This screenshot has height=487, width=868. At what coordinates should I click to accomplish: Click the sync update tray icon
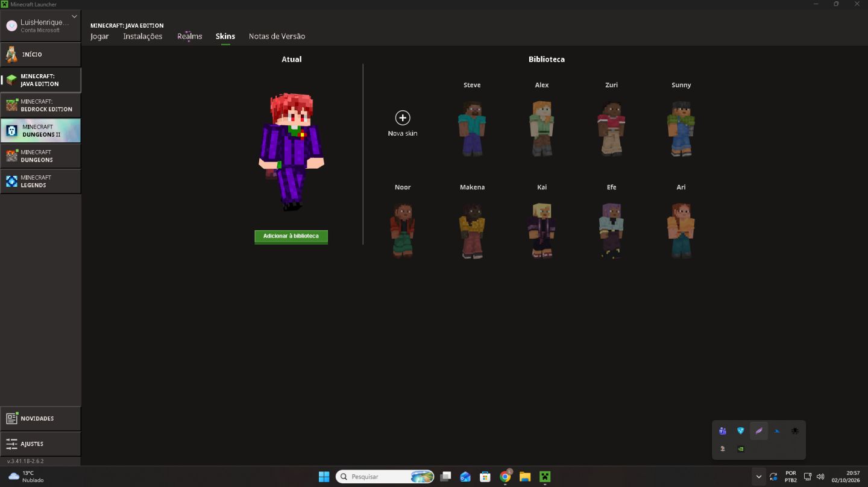tap(773, 477)
